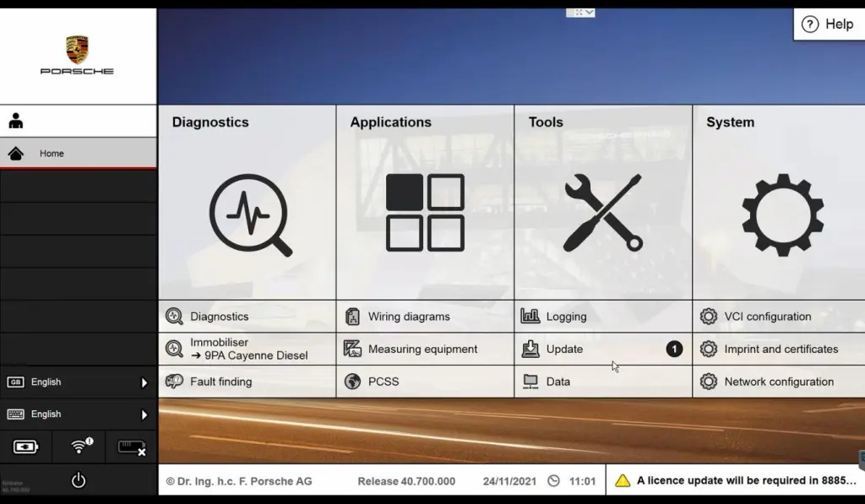
Task: Click the user profile icon
Action: pyautogui.click(x=16, y=121)
